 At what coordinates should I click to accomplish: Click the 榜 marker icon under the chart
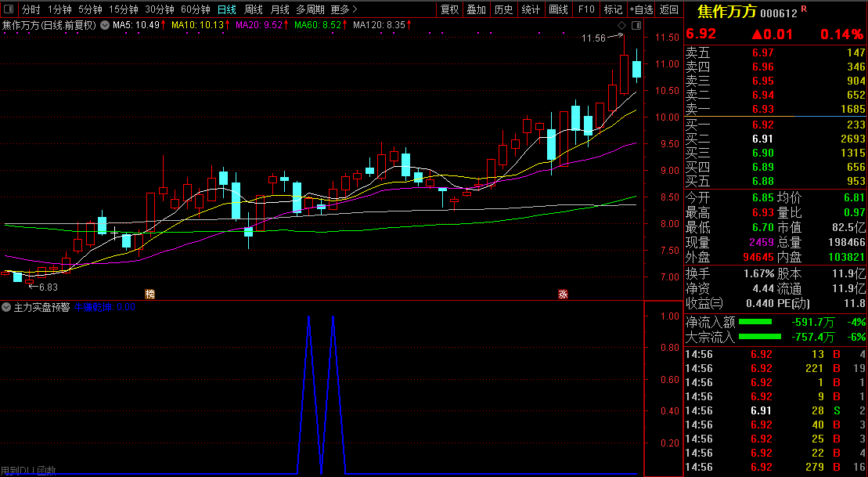149,294
